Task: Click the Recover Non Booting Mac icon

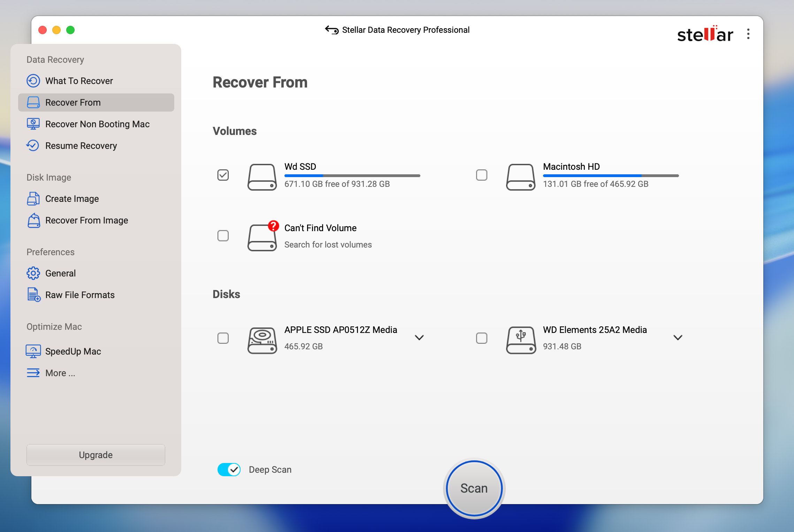Action: coord(33,124)
